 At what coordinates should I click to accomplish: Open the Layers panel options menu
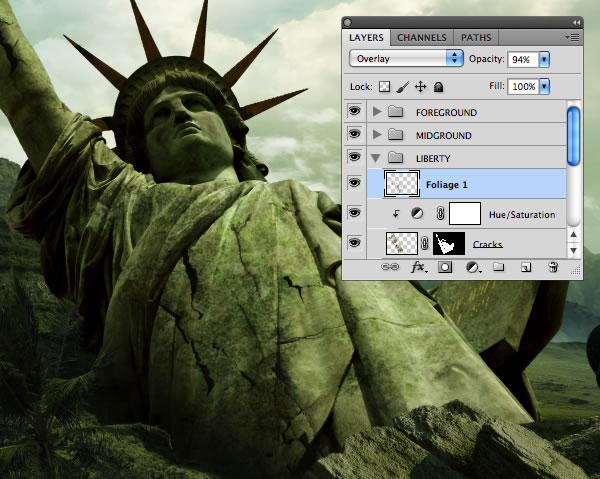tap(572, 37)
